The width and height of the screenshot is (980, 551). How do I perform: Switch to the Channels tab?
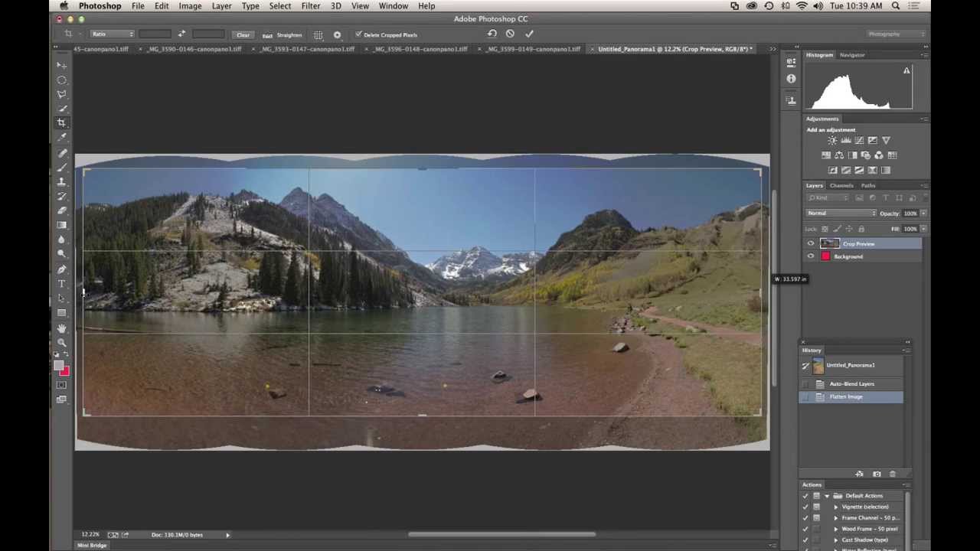(x=841, y=185)
